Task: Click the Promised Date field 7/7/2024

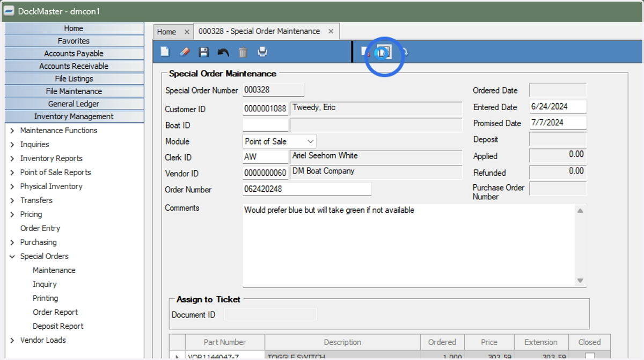Action: coord(558,123)
